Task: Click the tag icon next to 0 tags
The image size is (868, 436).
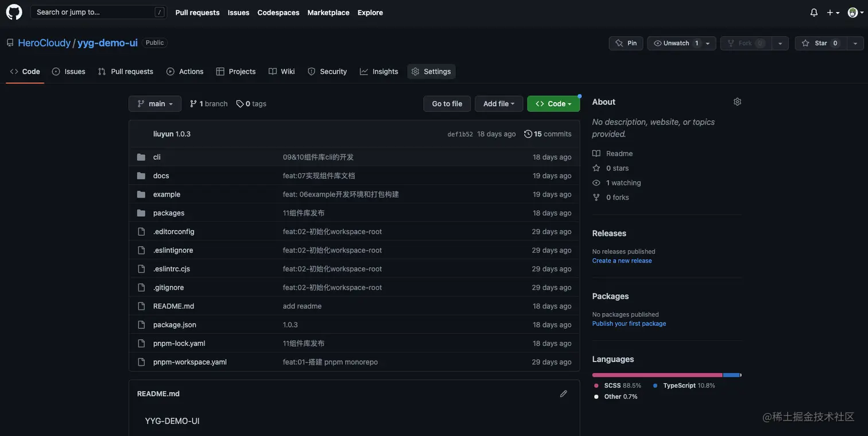Action: point(240,104)
